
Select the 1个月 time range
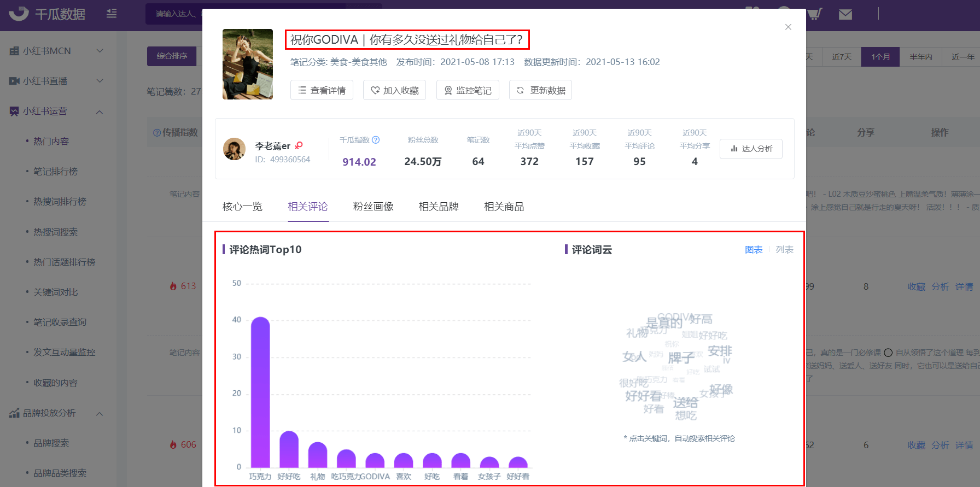tap(880, 57)
